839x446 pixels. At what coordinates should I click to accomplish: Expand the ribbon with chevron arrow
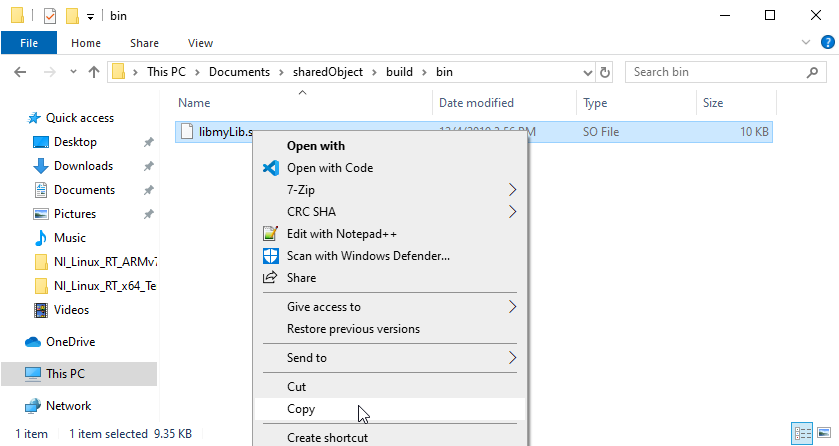[806, 43]
